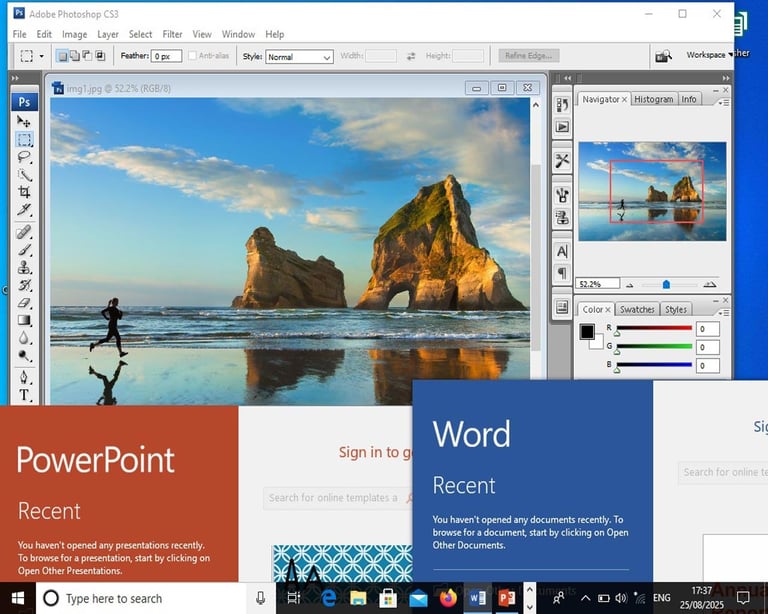Choose the Subtract from selection mode button

click(87, 56)
